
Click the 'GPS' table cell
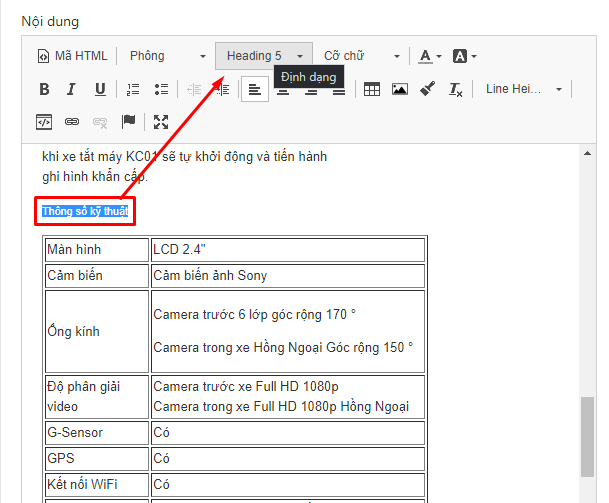(97, 459)
